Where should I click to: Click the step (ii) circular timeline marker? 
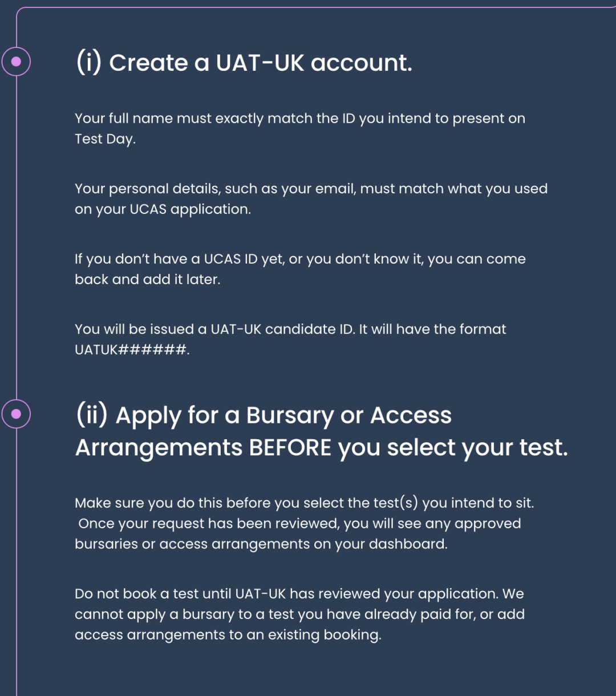[x=16, y=414]
